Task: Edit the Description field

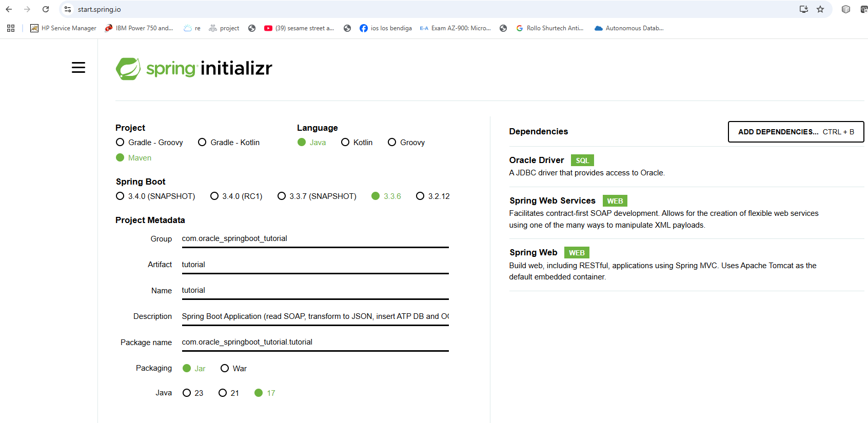Action: coord(315,317)
